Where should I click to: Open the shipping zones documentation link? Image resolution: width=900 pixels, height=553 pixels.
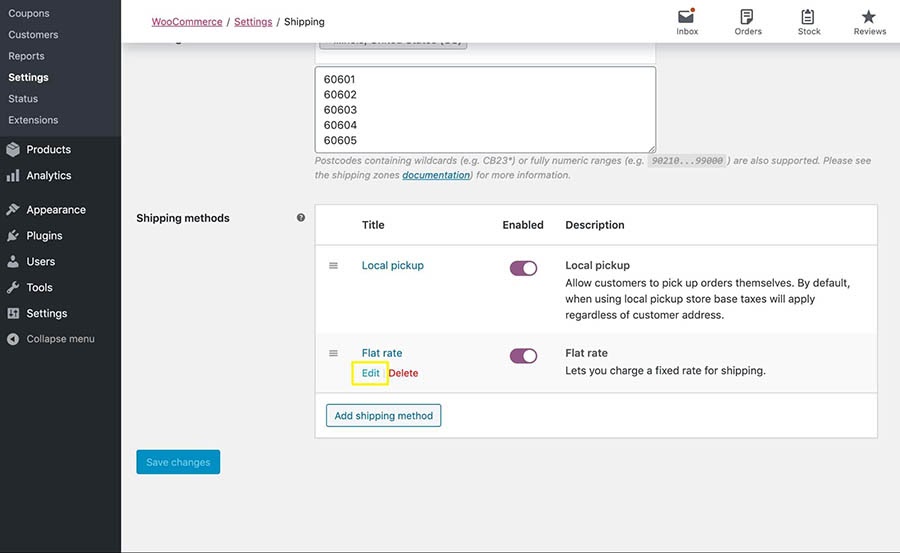436,175
